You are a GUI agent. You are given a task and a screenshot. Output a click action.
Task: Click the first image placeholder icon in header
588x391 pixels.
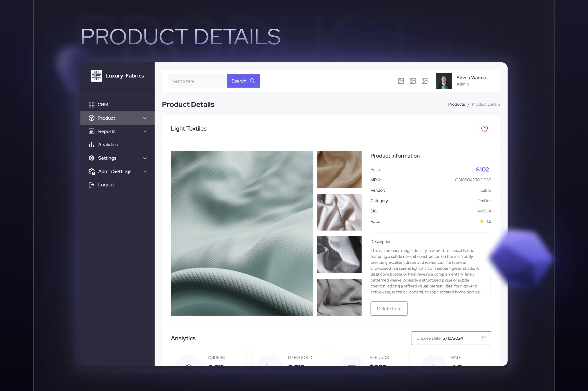(x=401, y=81)
